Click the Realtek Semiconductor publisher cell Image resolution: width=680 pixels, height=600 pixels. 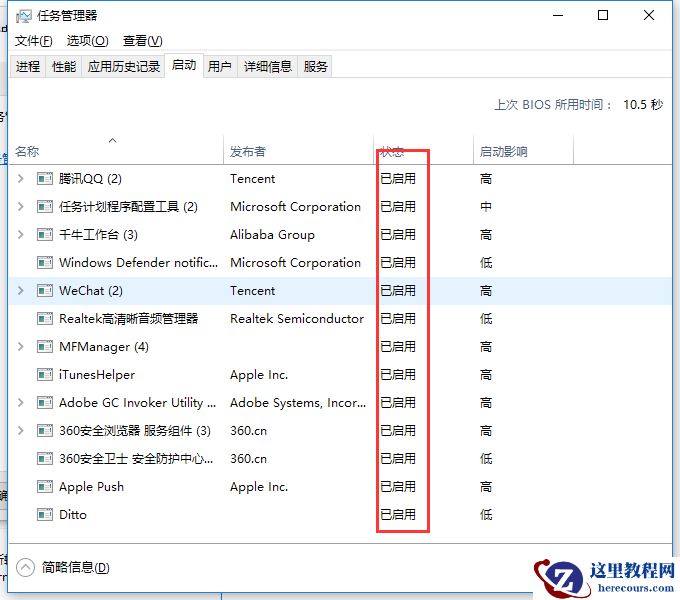(297, 319)
